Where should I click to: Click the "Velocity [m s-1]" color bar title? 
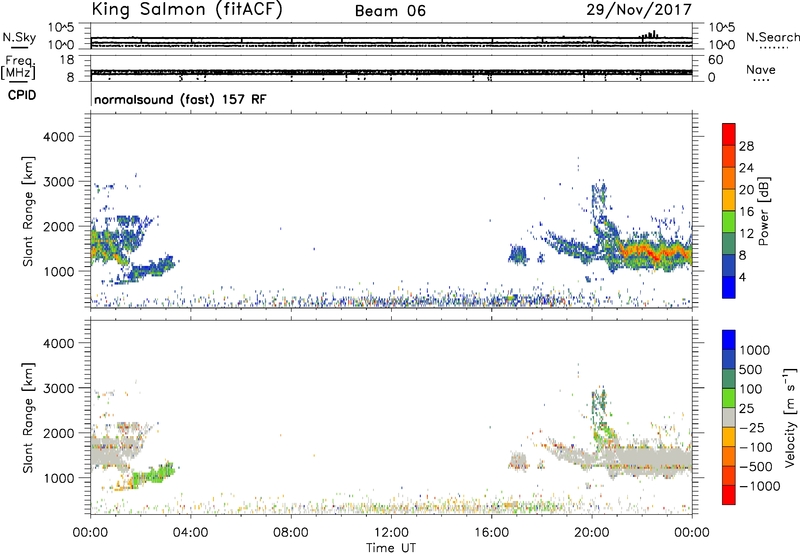pos(790,417)
